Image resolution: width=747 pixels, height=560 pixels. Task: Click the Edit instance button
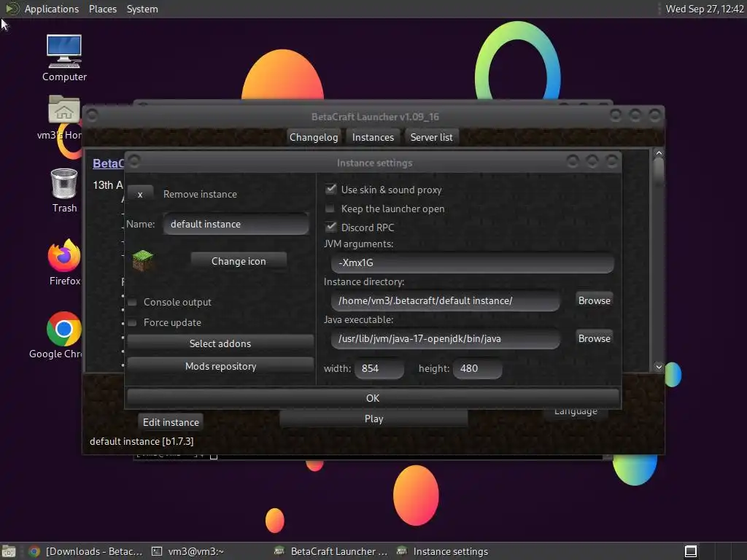pyautogui.click(x=171, y=422)
